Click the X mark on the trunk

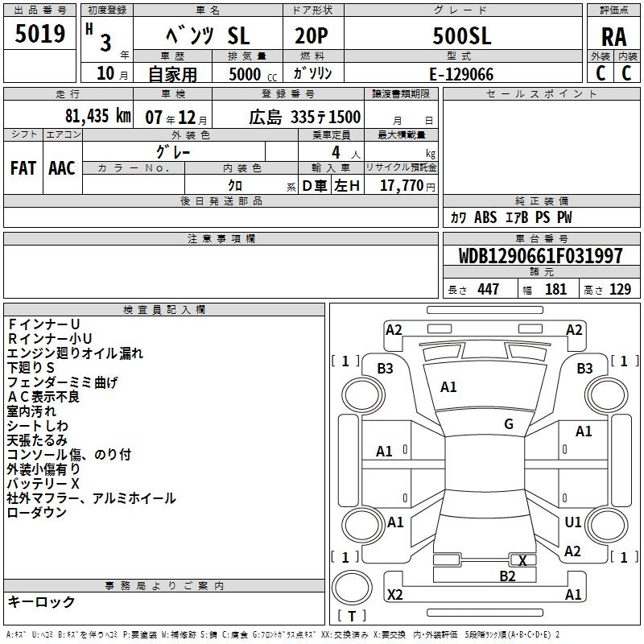click(x=522, y=560)
